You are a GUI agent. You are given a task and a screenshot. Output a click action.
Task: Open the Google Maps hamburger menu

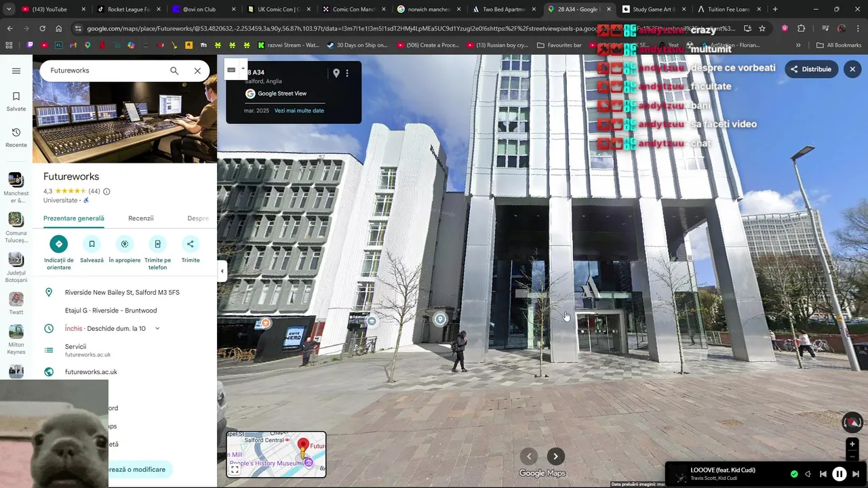[16, 70]
